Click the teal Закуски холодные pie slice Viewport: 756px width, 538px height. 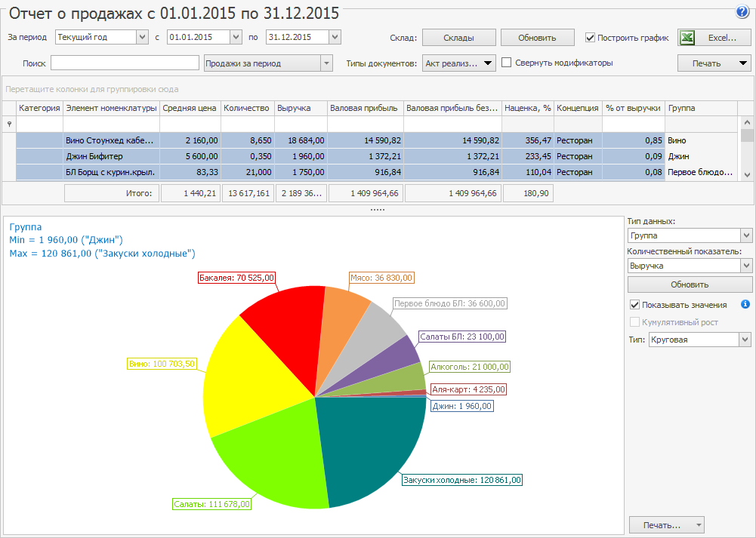[x=363, y=445]
